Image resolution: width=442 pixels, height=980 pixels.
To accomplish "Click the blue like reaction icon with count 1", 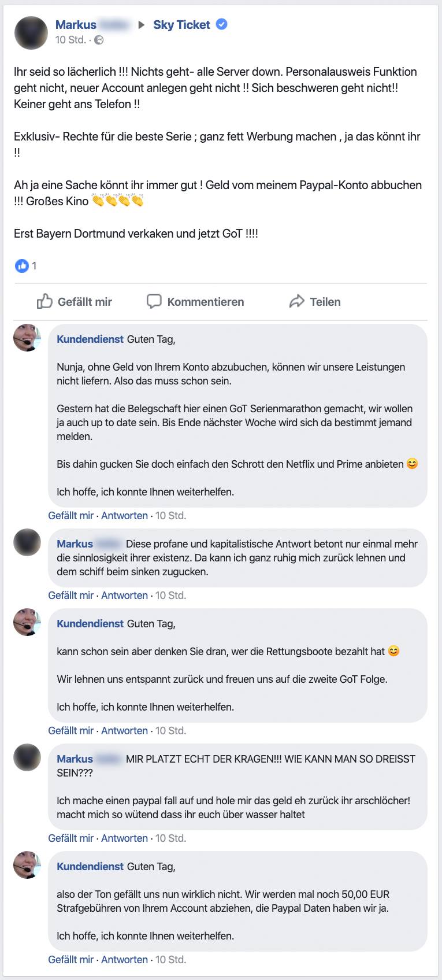I will coord(21,266).
